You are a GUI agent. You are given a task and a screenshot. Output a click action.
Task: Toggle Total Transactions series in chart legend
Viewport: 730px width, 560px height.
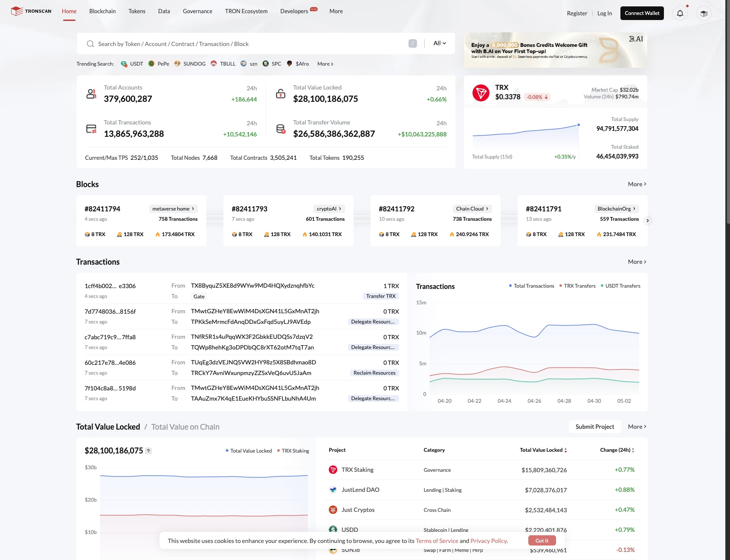pyautogui.click(x=531, y=286)
